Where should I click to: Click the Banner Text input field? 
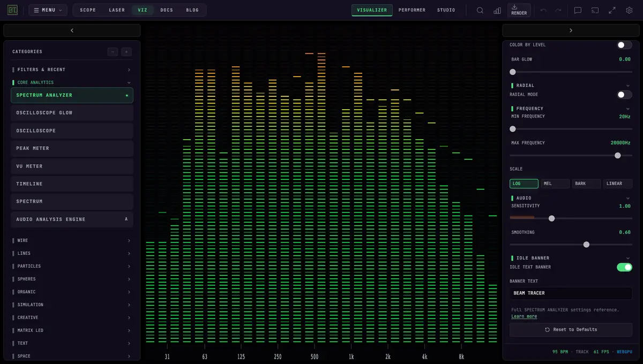pos(571,293)
